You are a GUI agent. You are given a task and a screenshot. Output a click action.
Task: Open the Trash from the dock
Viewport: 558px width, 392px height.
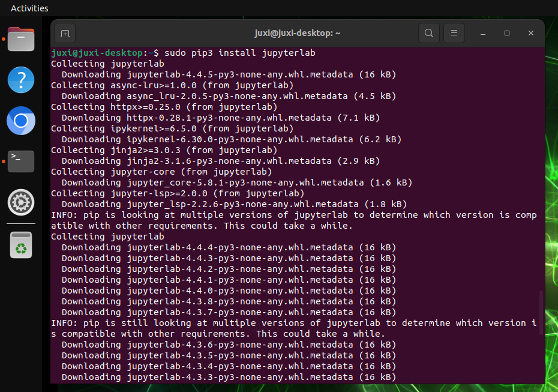tap(21, 245)
